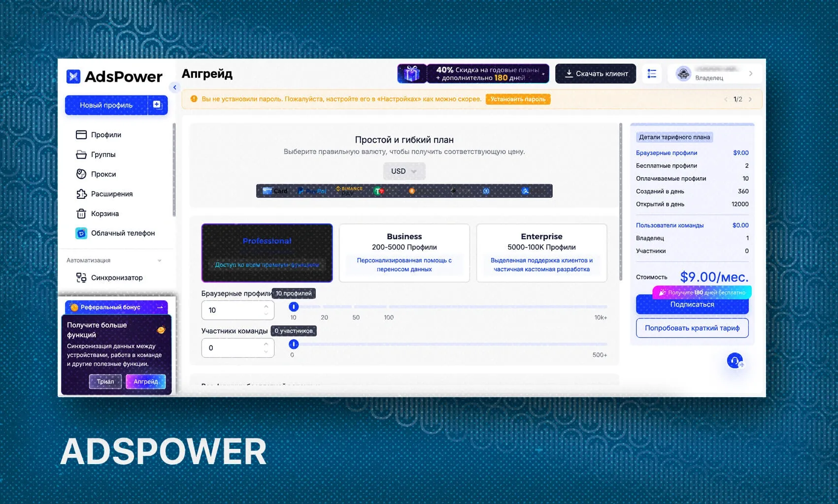Image resolution: width=838 pixels, height=504 pixels.
Task: Open the USD currency dropdown
Action: [x=404, y=171]
